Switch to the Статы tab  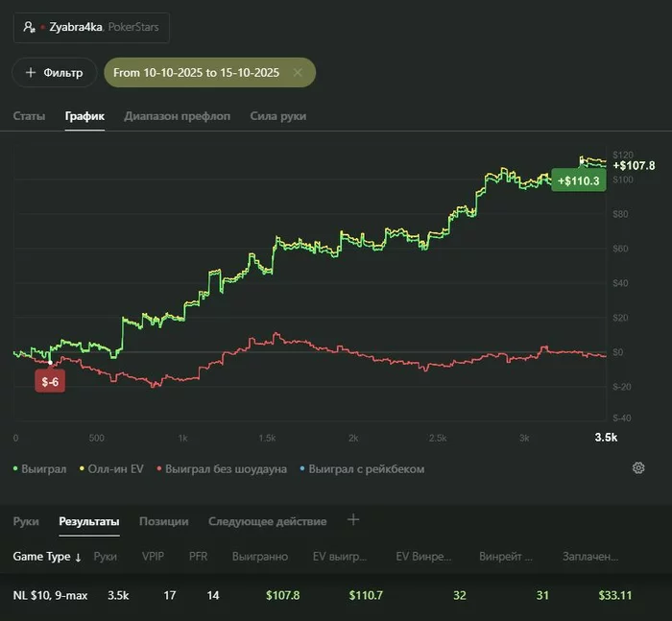[x=29, y=116]
